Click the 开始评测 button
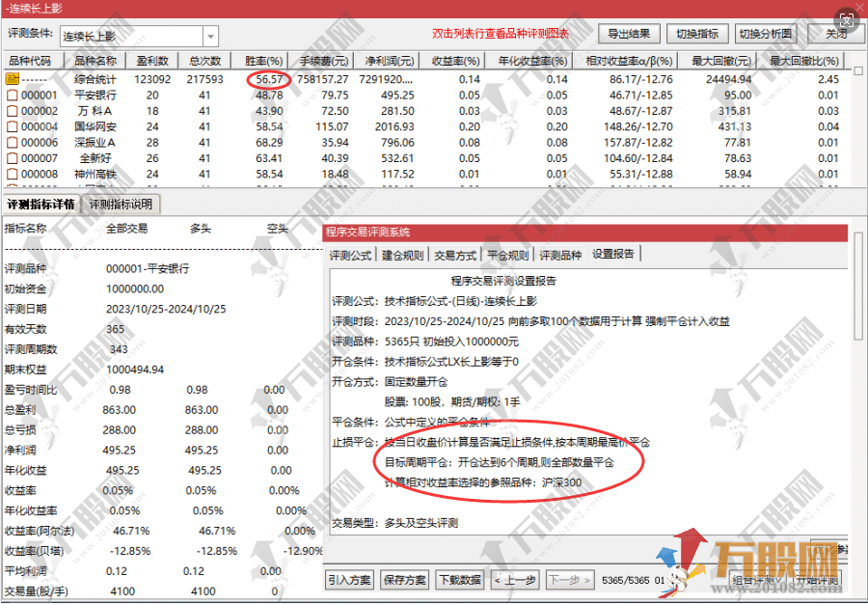 click(x=818, y=580)
